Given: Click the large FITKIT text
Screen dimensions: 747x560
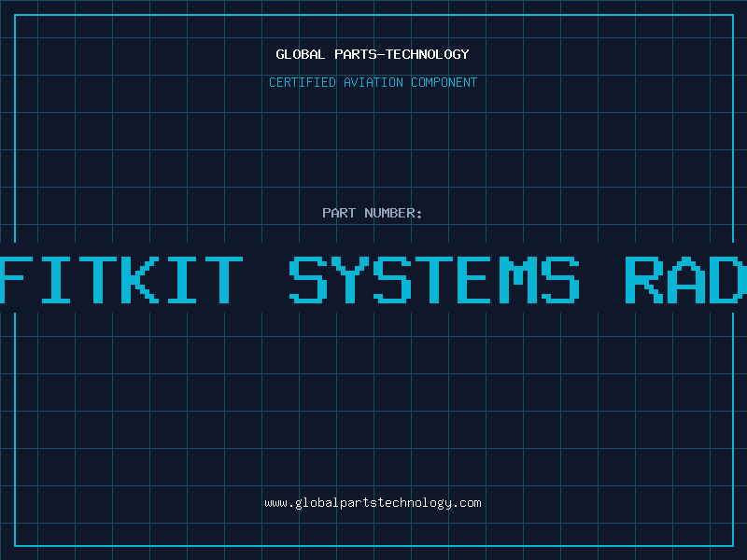Looking at the screenshot, I should pyautogui.click(x=122, y=278).
